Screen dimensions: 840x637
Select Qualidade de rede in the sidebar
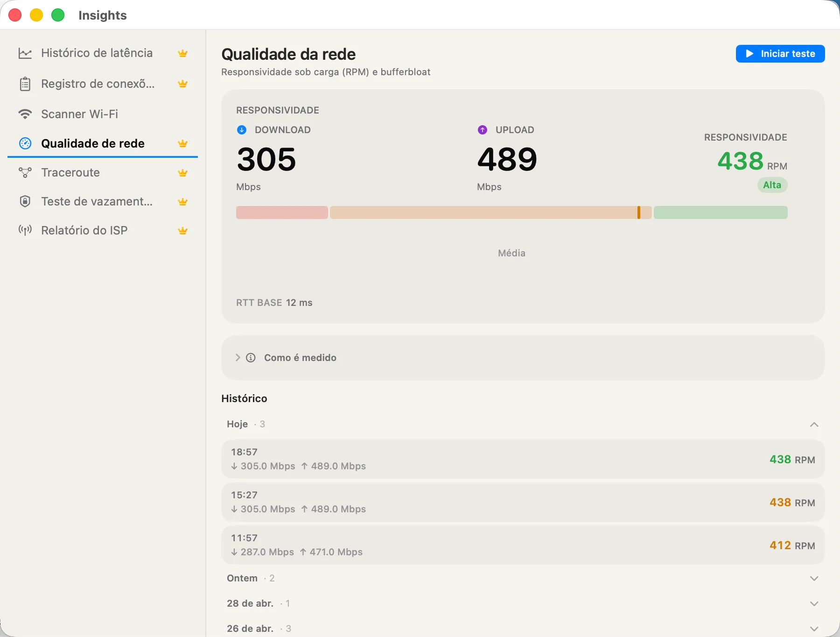click(103, 143)
